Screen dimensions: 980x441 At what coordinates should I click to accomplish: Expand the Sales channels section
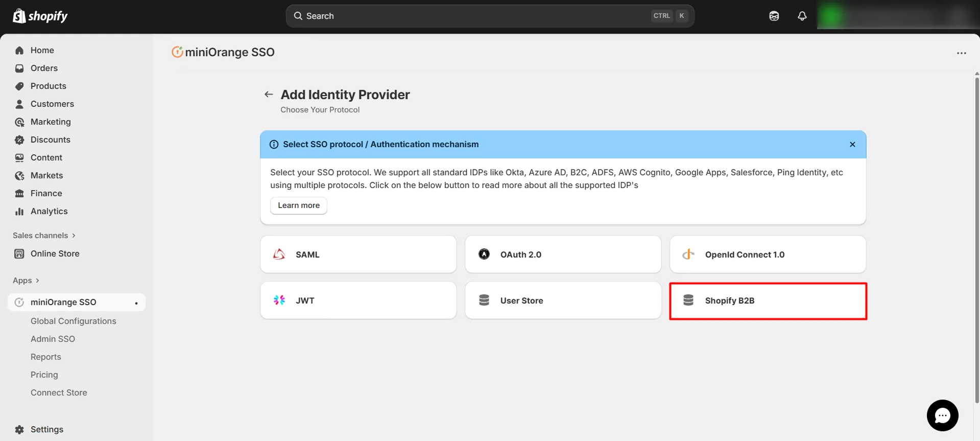pyautogui.click(x=44, y=235)
